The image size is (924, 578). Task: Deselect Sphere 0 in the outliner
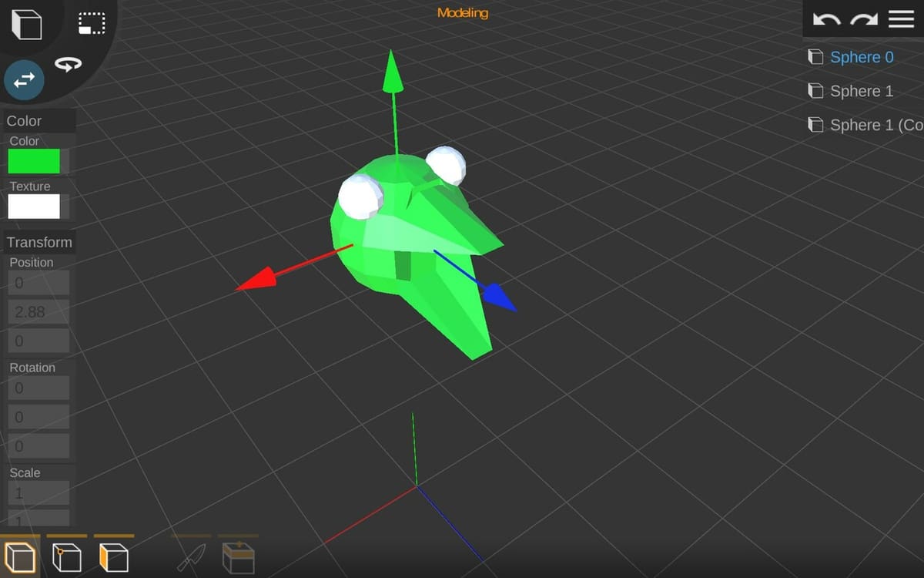861,57
